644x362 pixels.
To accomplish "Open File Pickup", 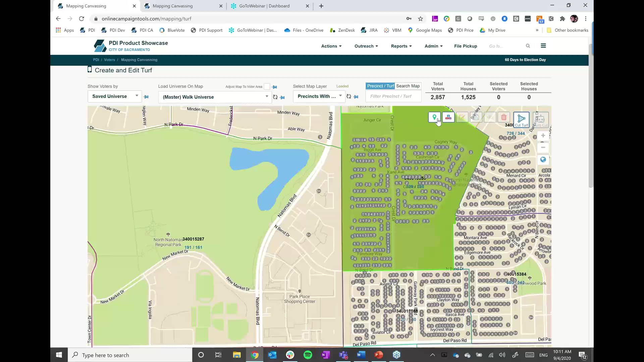I will 465,46.
